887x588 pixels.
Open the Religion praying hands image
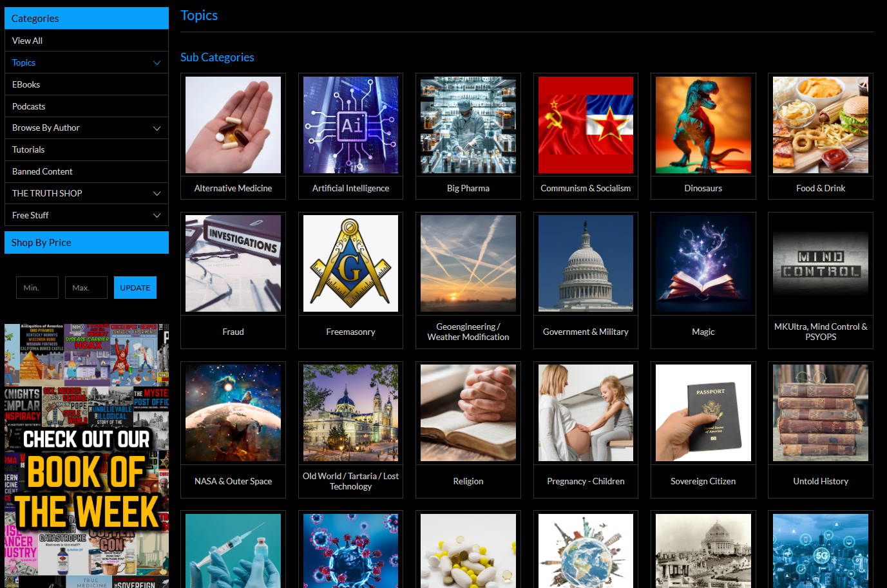click(x=468, y=413)
